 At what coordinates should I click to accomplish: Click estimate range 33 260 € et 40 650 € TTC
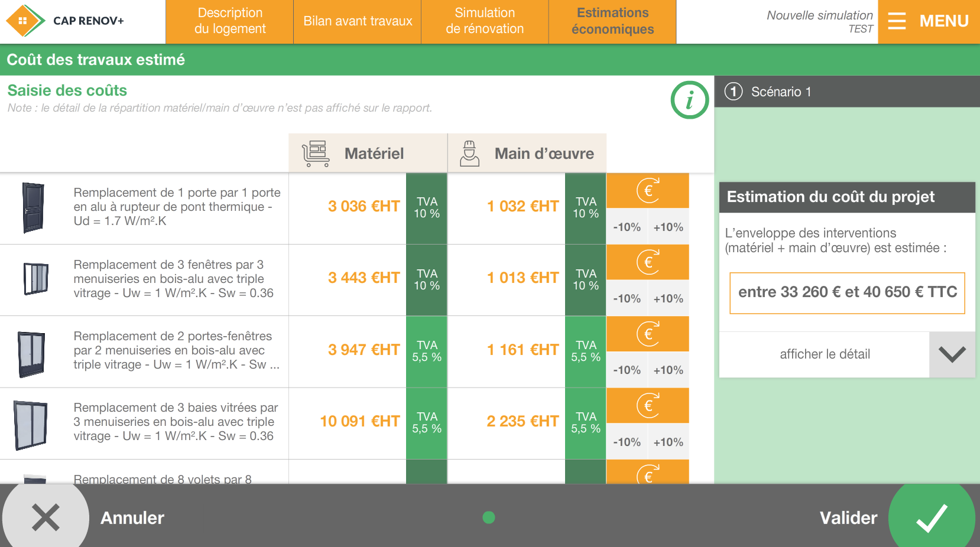tap(848, 292)
